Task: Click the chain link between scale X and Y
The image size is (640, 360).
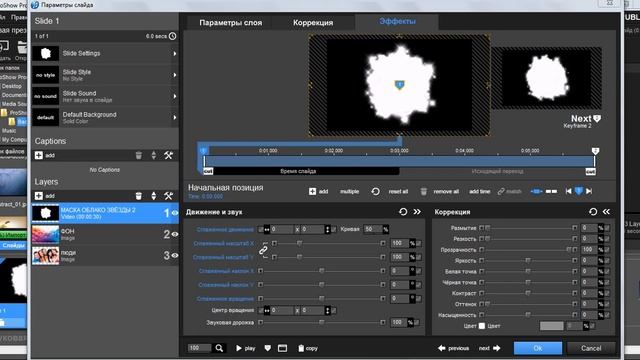Action: click(263, 250)
